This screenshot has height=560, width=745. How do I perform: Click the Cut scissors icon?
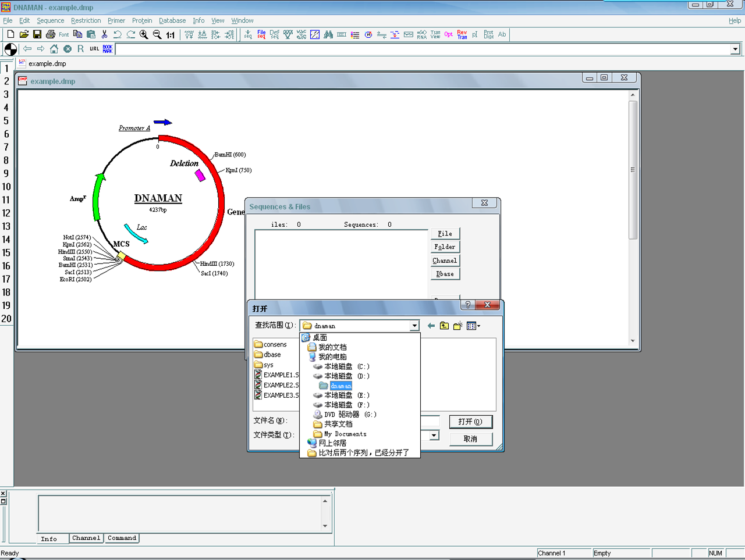pyautogui.click(x=104, y=34)
